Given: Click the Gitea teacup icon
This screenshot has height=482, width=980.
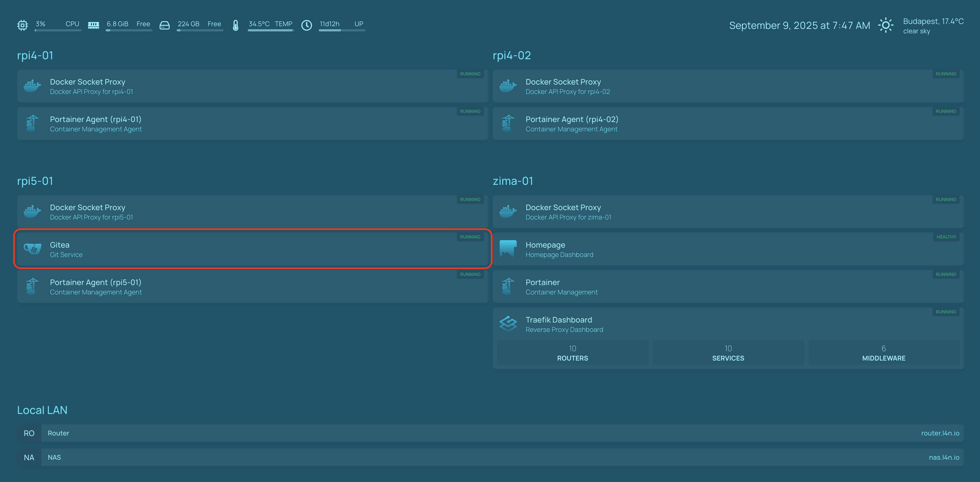Looking at the screenshot, I should 32,249.
